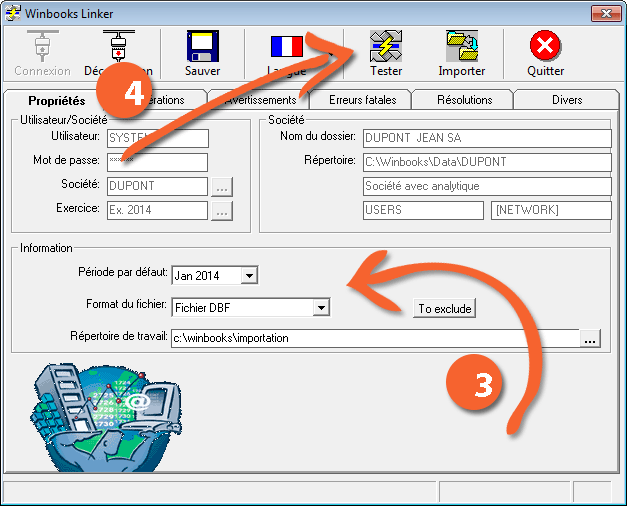Click the Jan 2014 period value
627x506 pixels.
197,276
